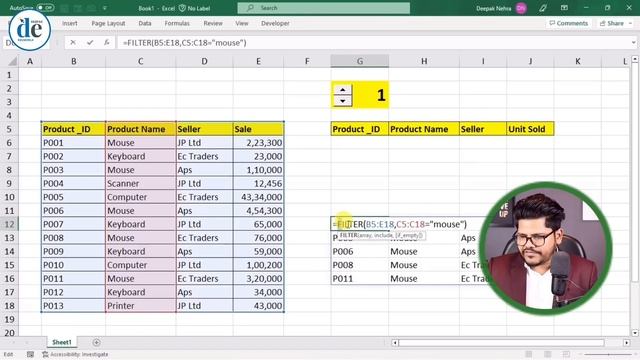Click the horizontal scrollbar track
640x360 pixels.
pos(502,343)
